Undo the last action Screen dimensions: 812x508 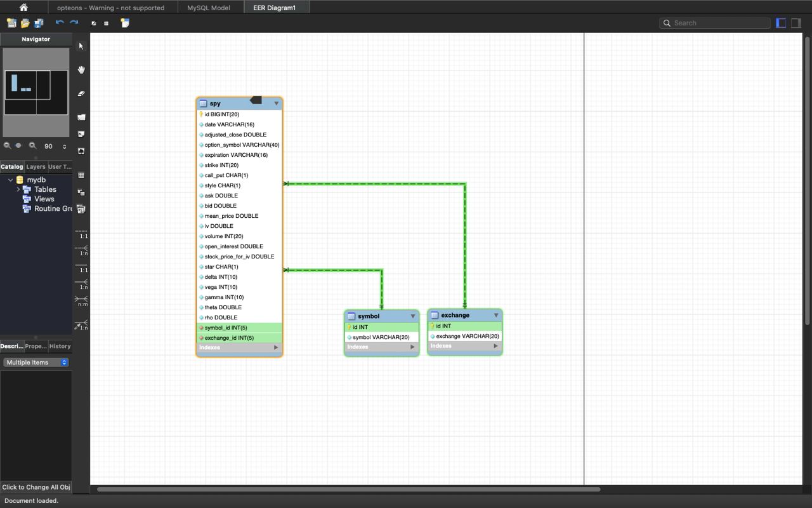[60, 23]
